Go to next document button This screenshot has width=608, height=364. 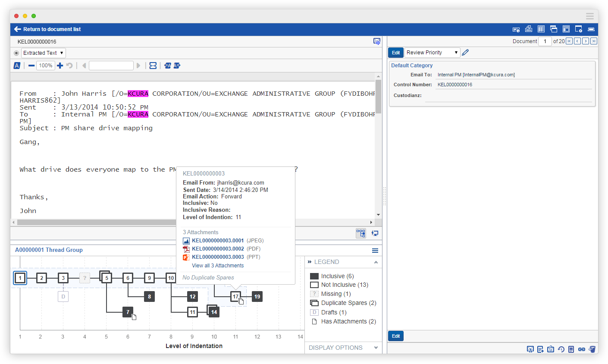(586, 41)
